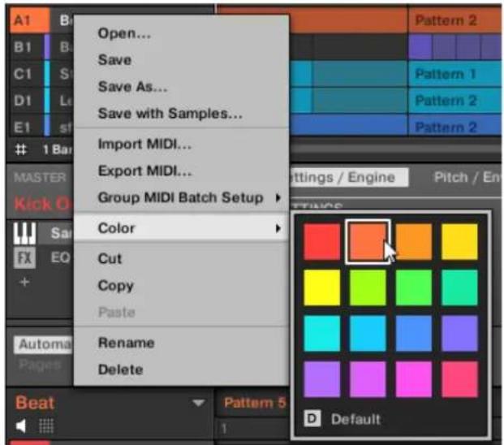Pick the bright yellow swatch in the second row
The image size is (504, 445).
tap(321, 287)
